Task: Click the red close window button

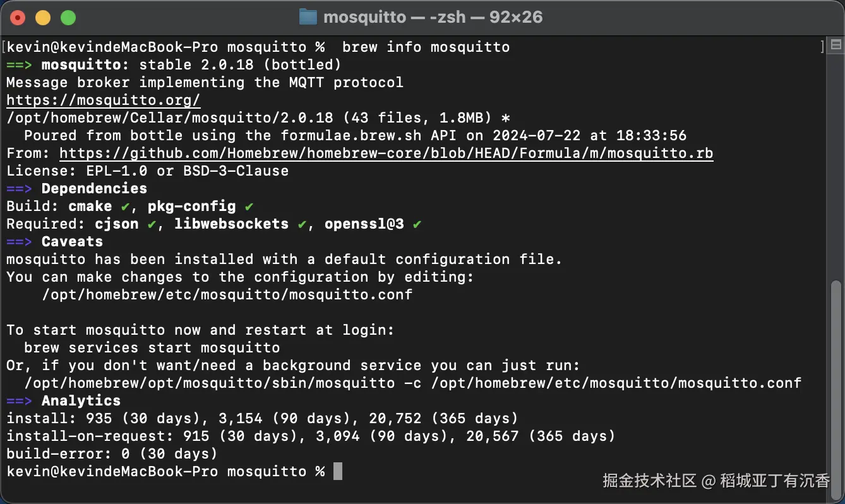Action: pos(18,18)
